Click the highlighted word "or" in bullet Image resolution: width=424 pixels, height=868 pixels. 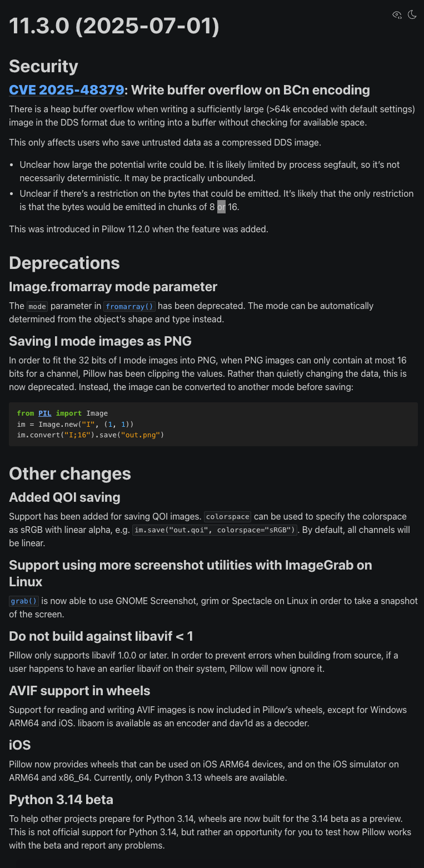tap(221, 207)
